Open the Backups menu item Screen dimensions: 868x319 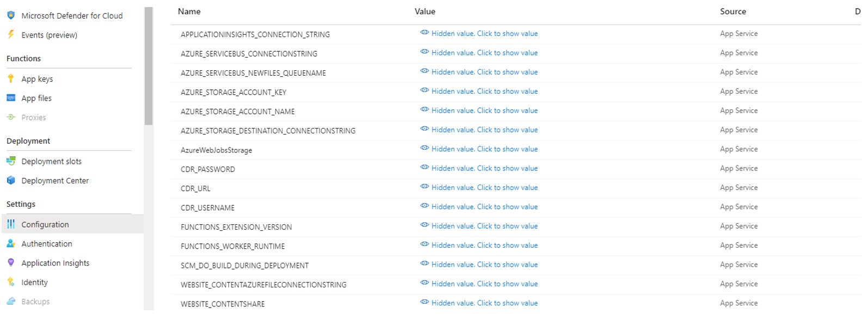tap(35, 302)
